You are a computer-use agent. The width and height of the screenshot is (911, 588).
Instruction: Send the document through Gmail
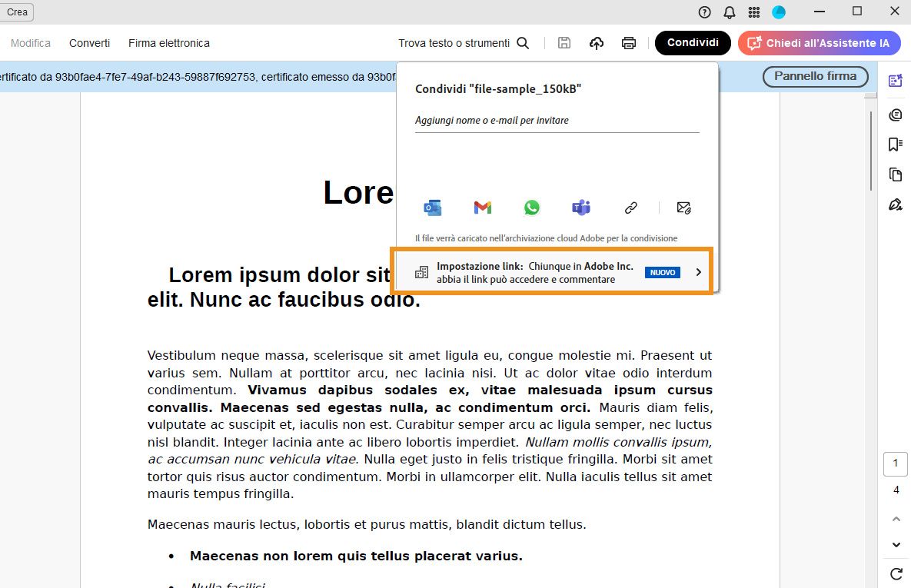point(482,207)
